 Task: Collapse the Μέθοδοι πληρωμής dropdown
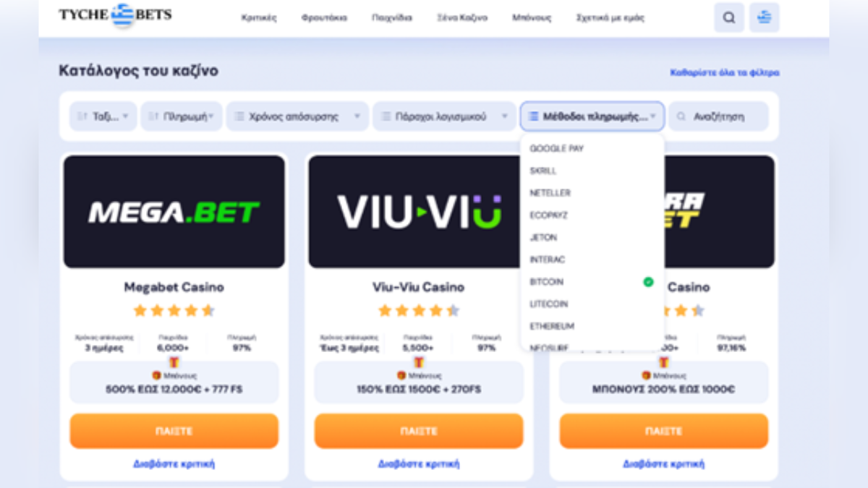point(592,116)
